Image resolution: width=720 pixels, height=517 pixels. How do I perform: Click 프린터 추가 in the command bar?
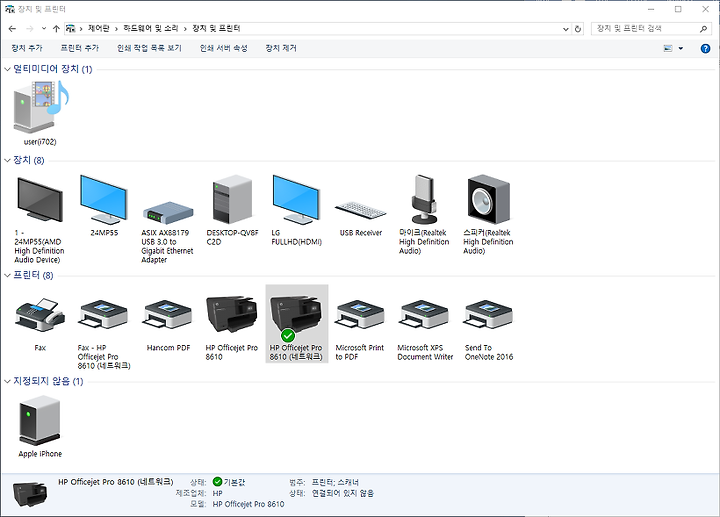79,48
